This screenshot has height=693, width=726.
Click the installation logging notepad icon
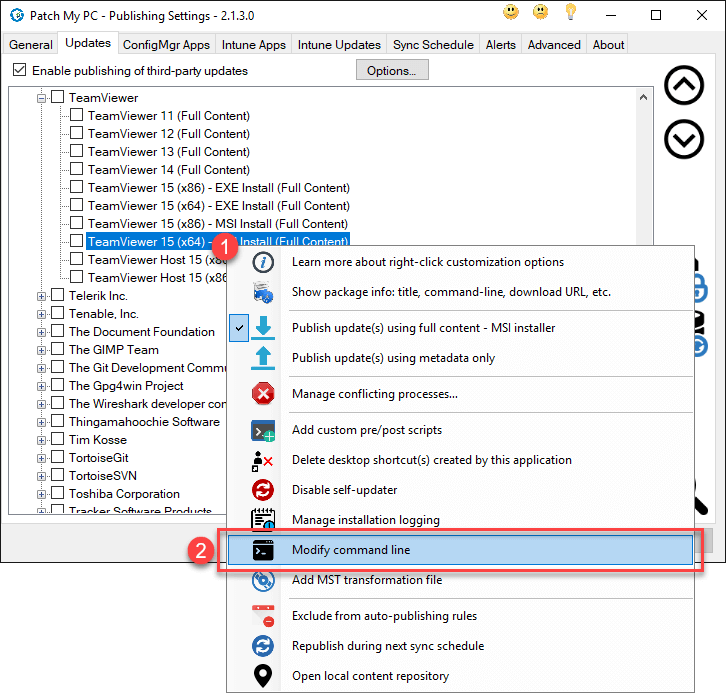click(263, 519)
